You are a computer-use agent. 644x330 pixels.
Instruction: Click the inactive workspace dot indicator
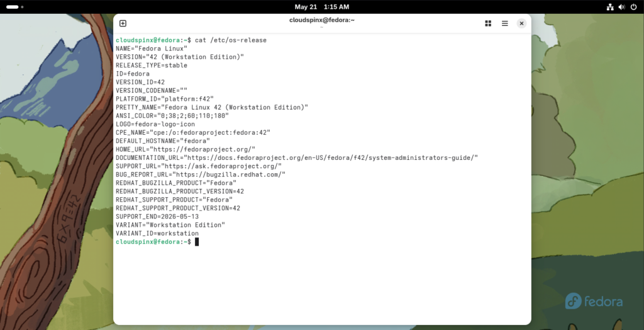pos(22,7)
